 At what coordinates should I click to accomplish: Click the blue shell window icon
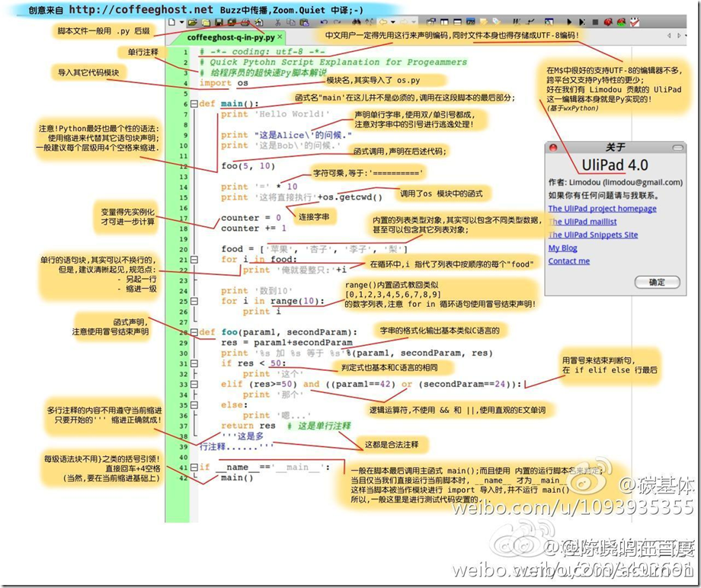(x=470, y=21)
